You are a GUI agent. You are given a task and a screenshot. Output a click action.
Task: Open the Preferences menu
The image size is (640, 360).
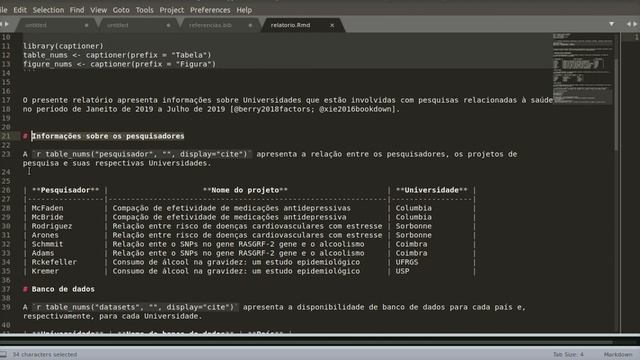(210, 10)
